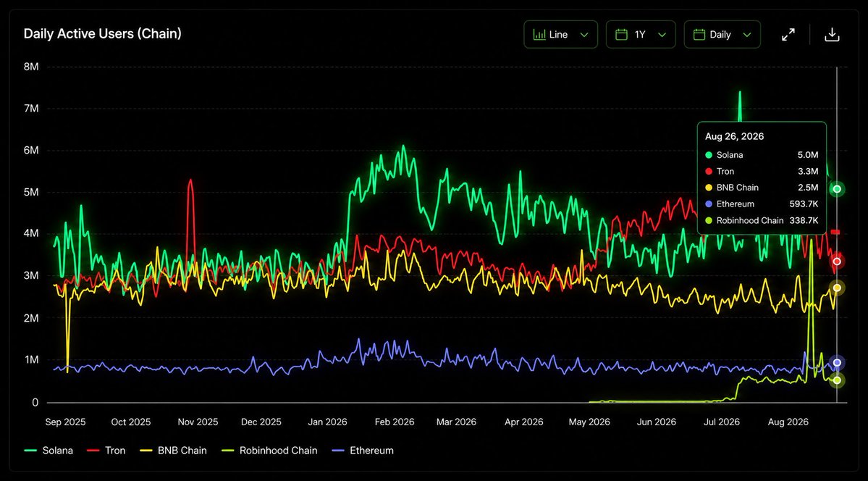
Task: Click the Tron data point marker on chart
Action: 837,261
